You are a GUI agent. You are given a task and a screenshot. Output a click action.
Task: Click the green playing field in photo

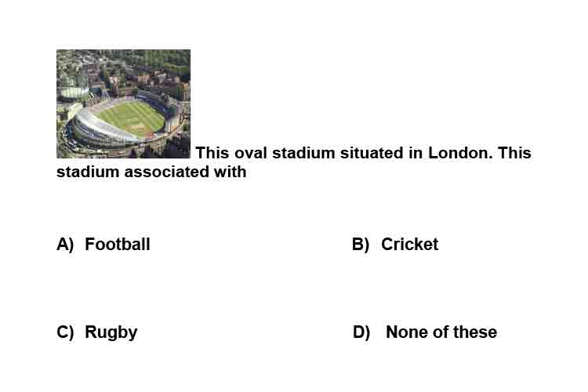click(x=131, y=118)
